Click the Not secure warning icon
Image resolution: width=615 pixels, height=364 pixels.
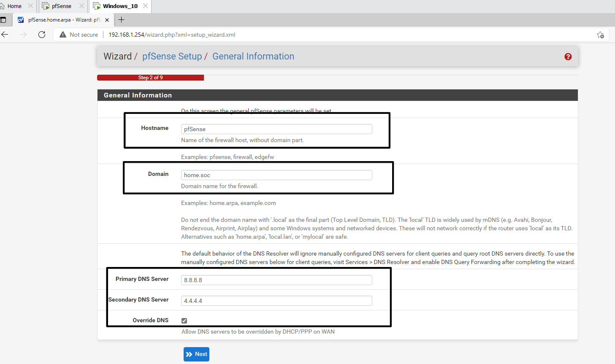(63, 35)
